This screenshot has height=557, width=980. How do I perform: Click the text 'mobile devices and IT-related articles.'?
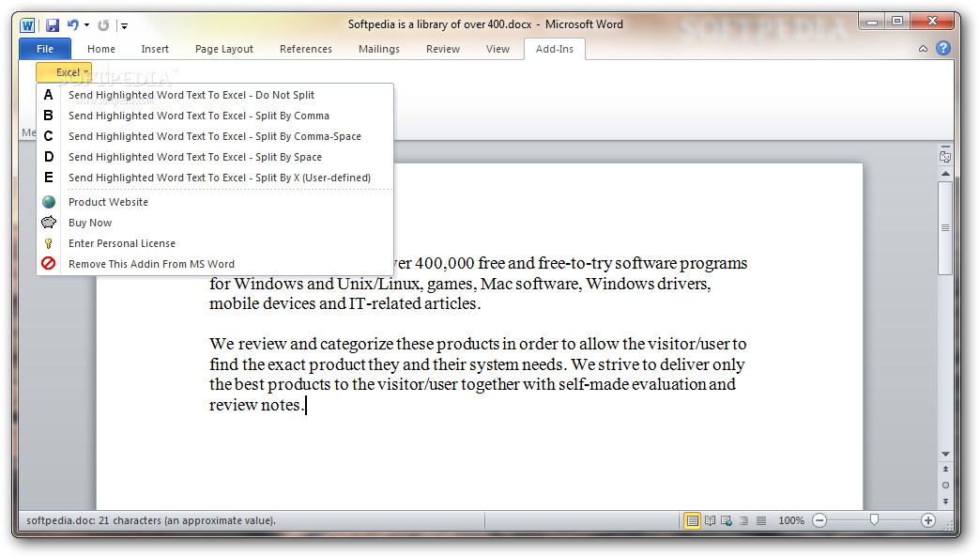point(345,303)
